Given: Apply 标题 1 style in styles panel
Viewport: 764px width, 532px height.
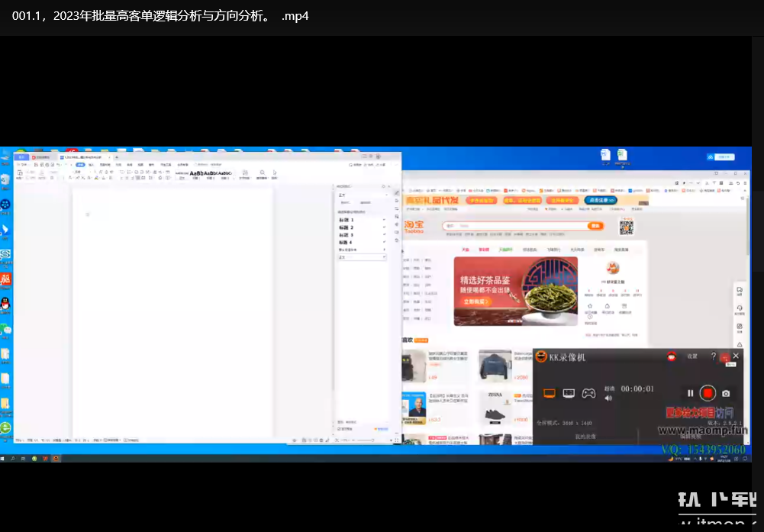Looking at the screenshot, I should 347,220.
